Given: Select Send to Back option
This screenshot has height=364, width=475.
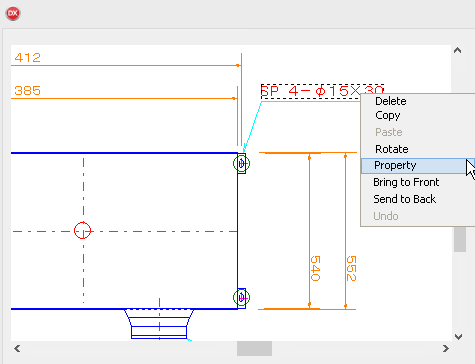Looking at the screenshot, I should [x=404, y=199].
